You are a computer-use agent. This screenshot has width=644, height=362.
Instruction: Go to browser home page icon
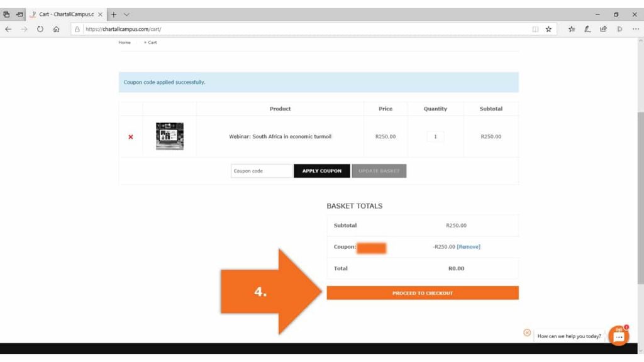tap(57, 29)
